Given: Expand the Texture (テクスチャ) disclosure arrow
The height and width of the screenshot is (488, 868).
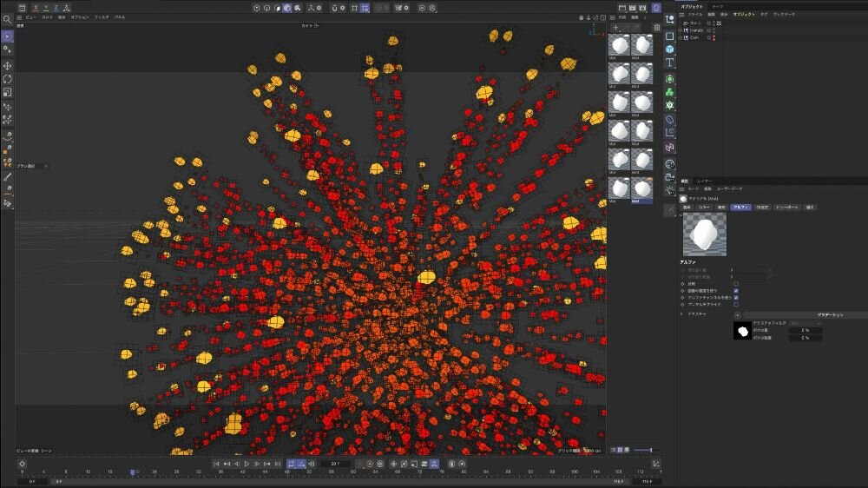Looking at the screenshot, I should pyautogui.click(x=682, y=314).
